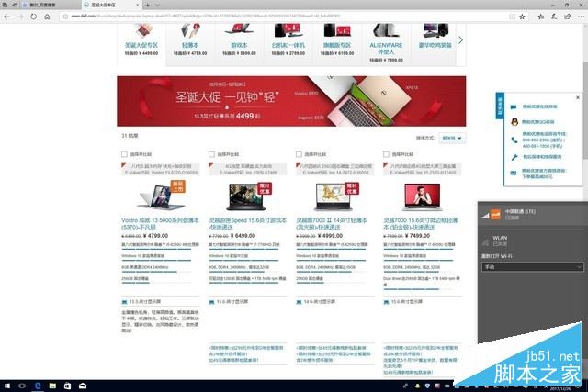Open the Speed 15.6-inch gaming laptop link

click(247, 224)
